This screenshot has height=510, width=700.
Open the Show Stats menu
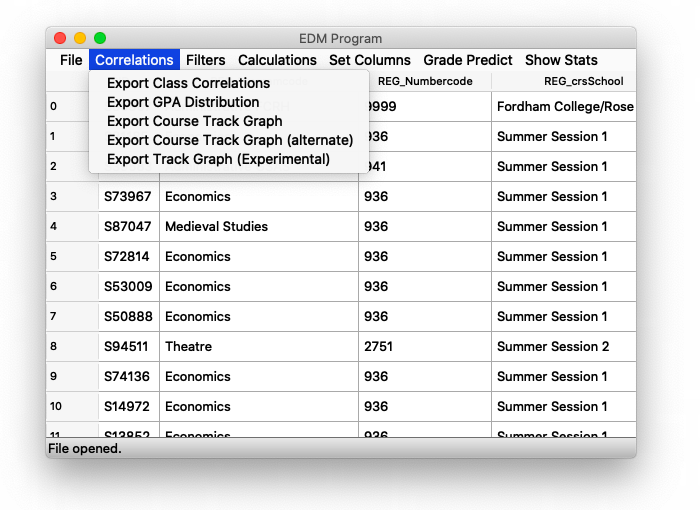561,60
